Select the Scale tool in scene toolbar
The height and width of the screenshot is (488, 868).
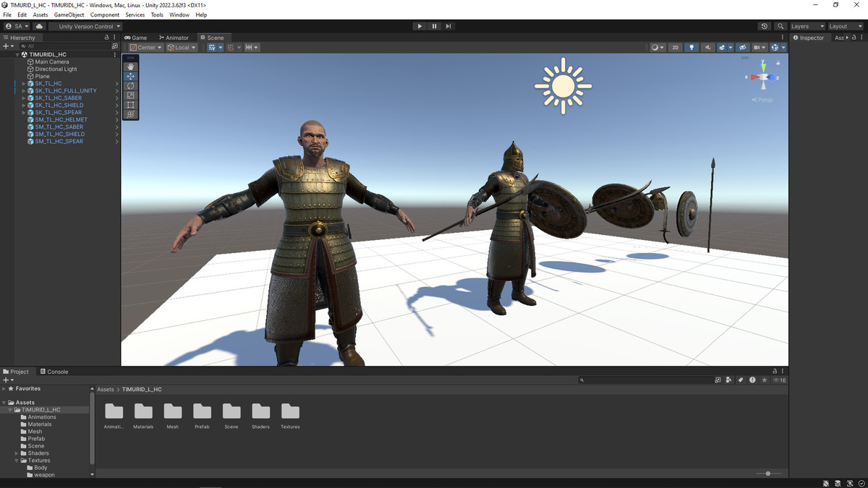(130, 95)
